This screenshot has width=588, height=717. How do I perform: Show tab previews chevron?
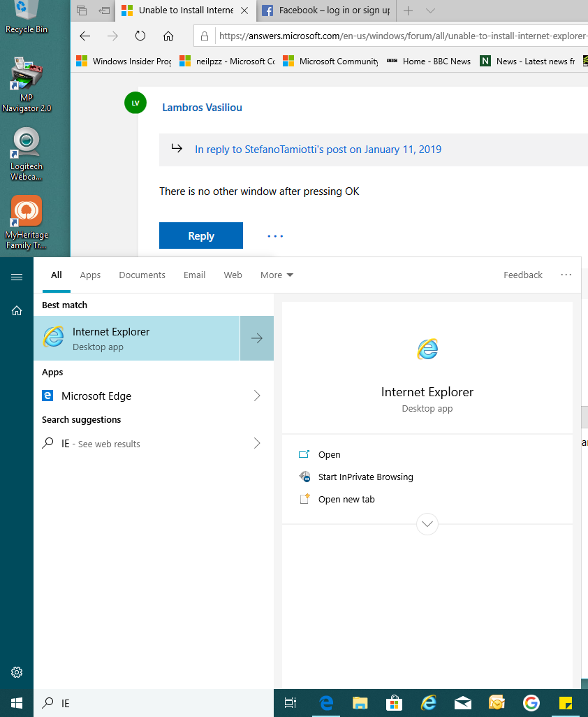tap(430, 10)
